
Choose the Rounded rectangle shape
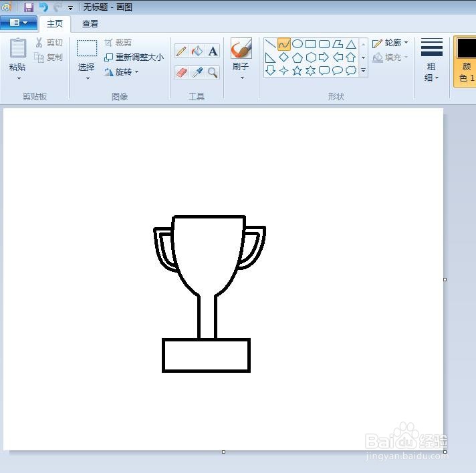[324, 44]
